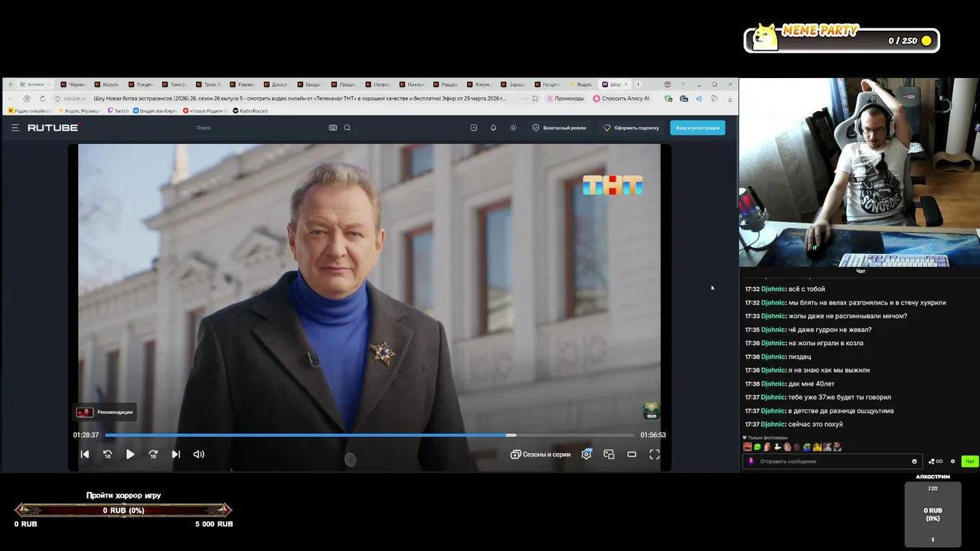Image resolution: width=980 pixels, height=551 pixels.
Task: Send message with green Чат button
Action: (970, 461)
